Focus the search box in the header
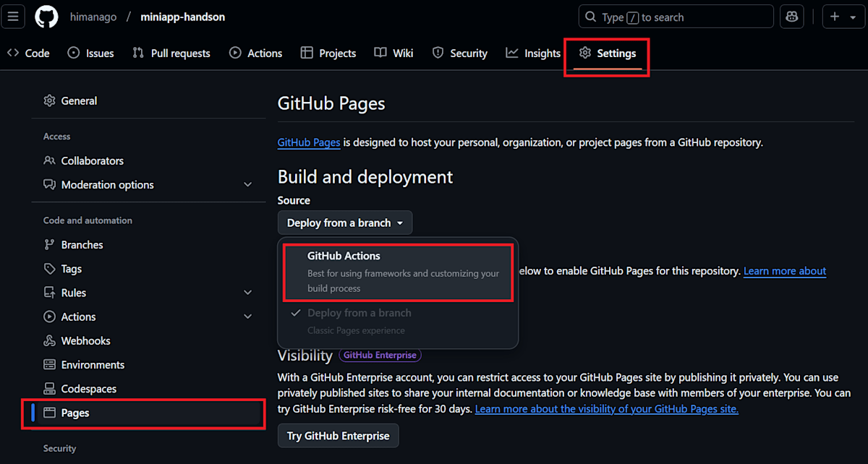Screen dimensions: 868x464 tap(676, 17)
